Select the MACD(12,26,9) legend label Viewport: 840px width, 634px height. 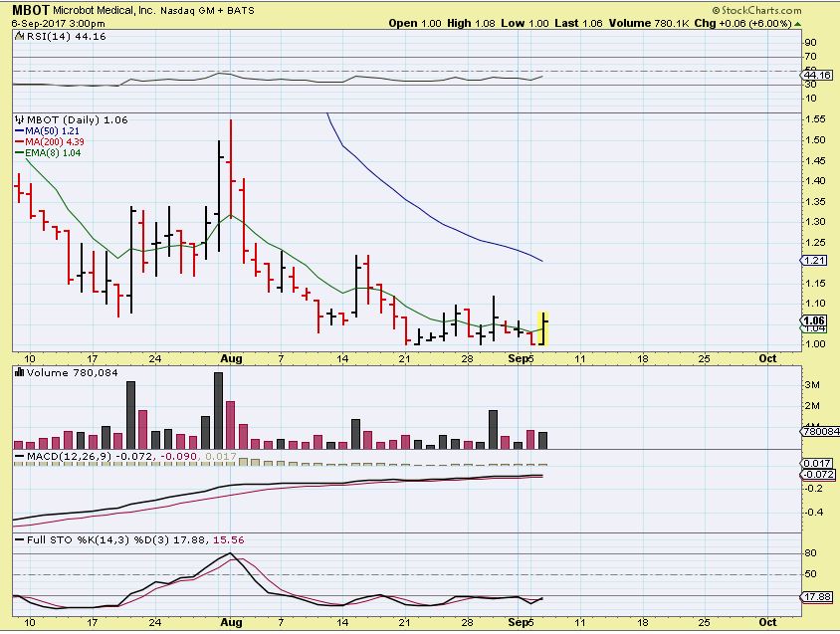(x=69, y=456)
